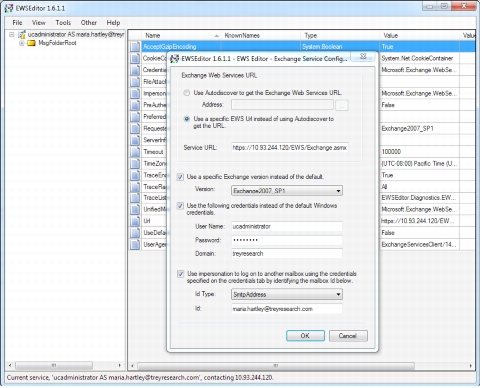Click the TraceFlags row document icon

(x=135, y=187)
